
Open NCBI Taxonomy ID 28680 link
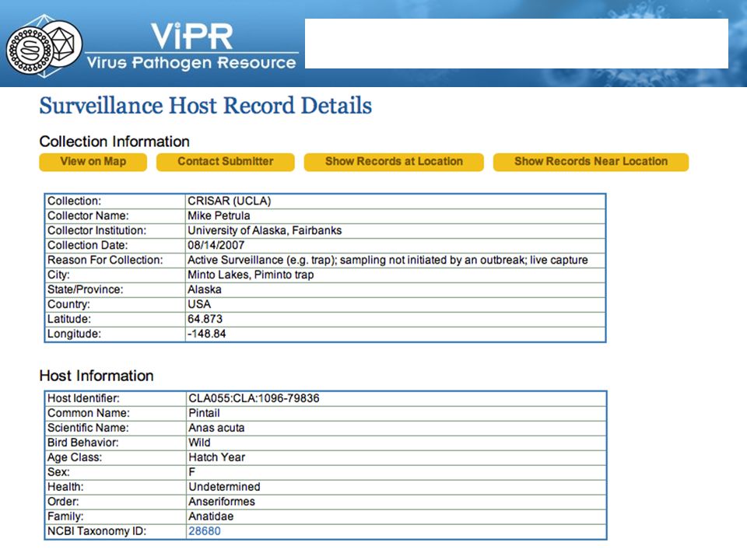205,531
